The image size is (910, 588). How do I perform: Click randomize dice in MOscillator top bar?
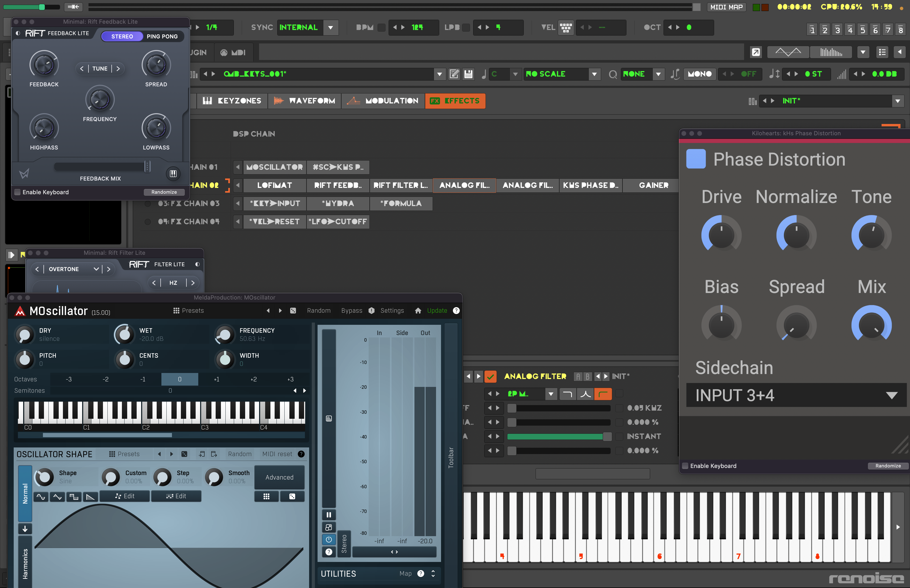pos(293,310)
